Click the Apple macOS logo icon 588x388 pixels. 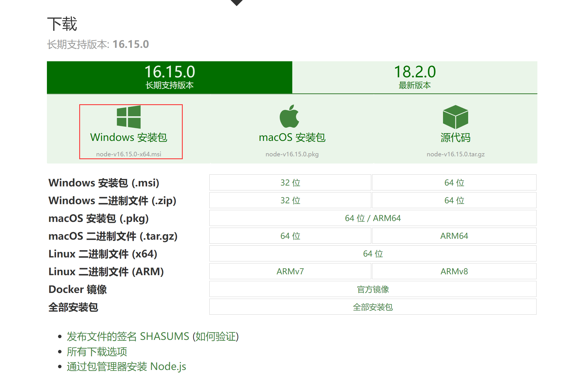pyautogui.click(x=289, y=116)
